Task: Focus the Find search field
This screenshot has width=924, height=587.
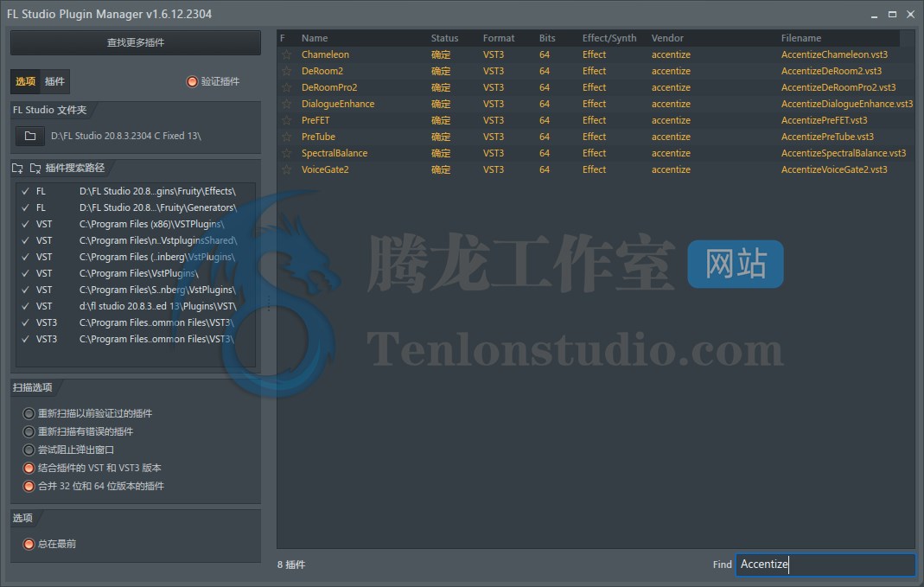Action: pos(825,565)
